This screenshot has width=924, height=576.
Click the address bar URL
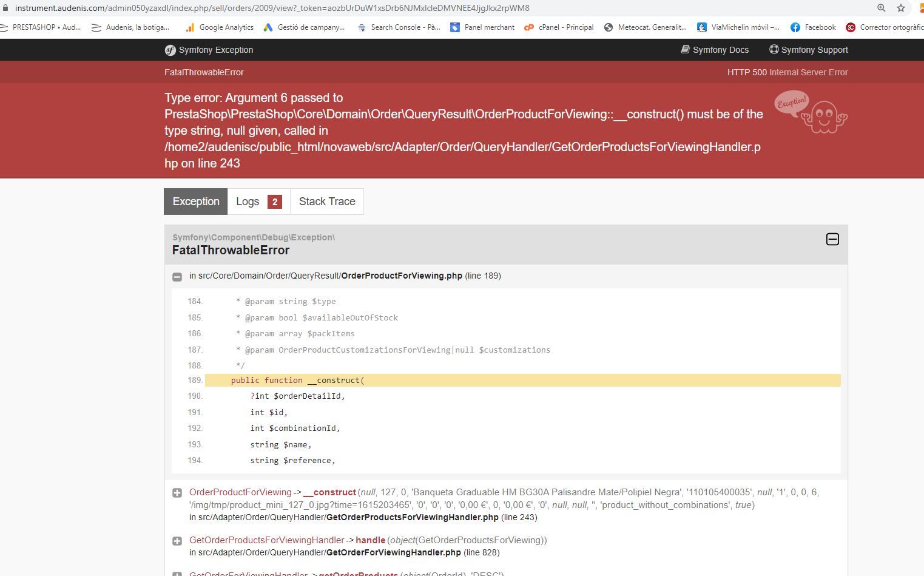coord(272,8)
